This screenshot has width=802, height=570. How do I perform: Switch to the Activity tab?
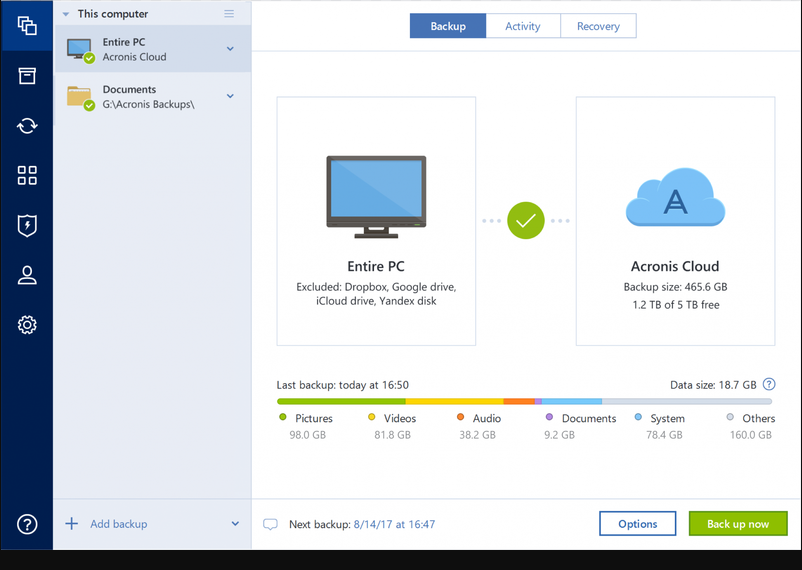click(523, 26)
